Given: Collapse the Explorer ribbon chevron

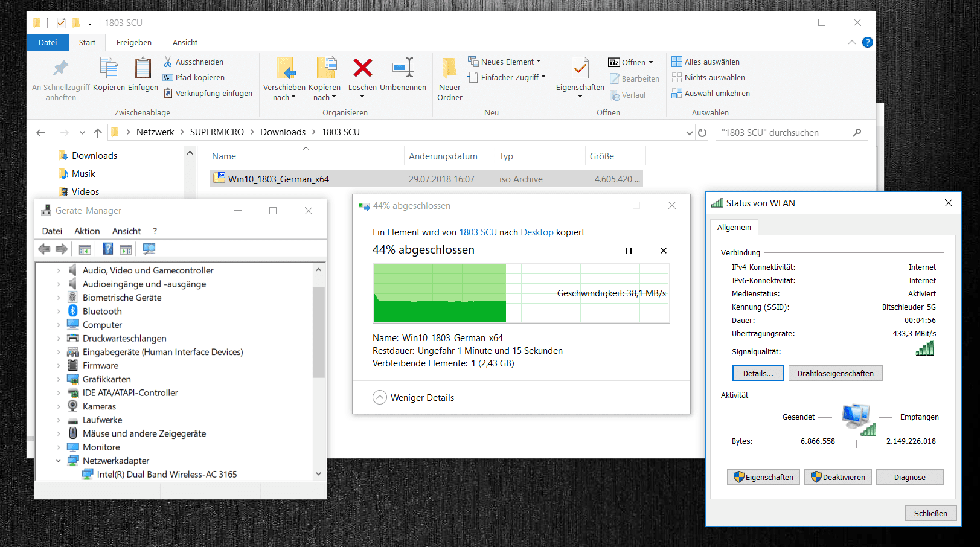Looking at the screenshot, I should click(851, 42).
